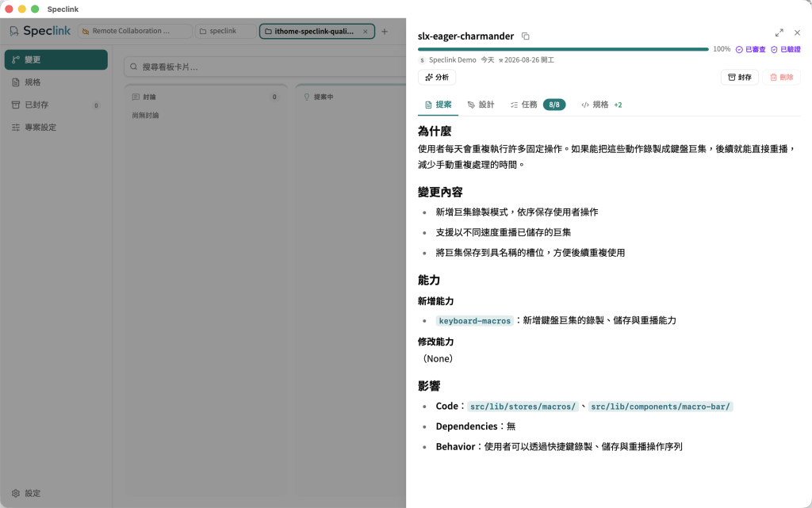Focus the 搜尋看板卡片 search field
This screenshot has height=508, width=812.
pos(265,67)
